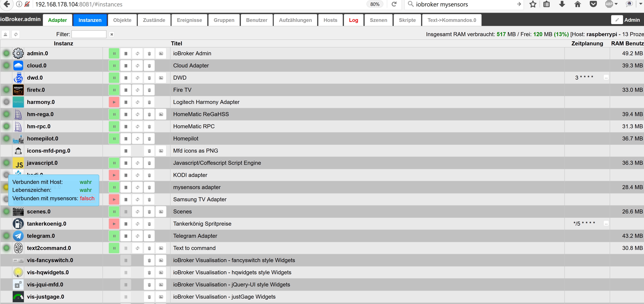Open hm-rega.0 configuration settings
The width and height of the screenshot is (644, 304).
(x=126, y=114)
